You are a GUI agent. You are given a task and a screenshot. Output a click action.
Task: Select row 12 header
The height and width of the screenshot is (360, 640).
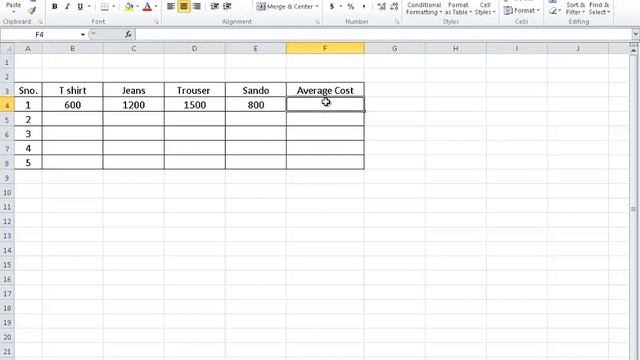7,221
